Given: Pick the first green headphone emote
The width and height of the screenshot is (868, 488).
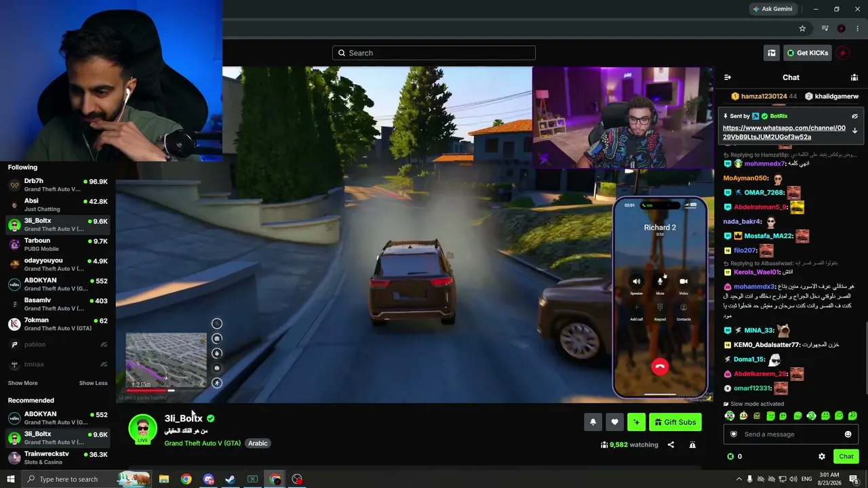Looking at the screenshot, I should click(730, 415).
